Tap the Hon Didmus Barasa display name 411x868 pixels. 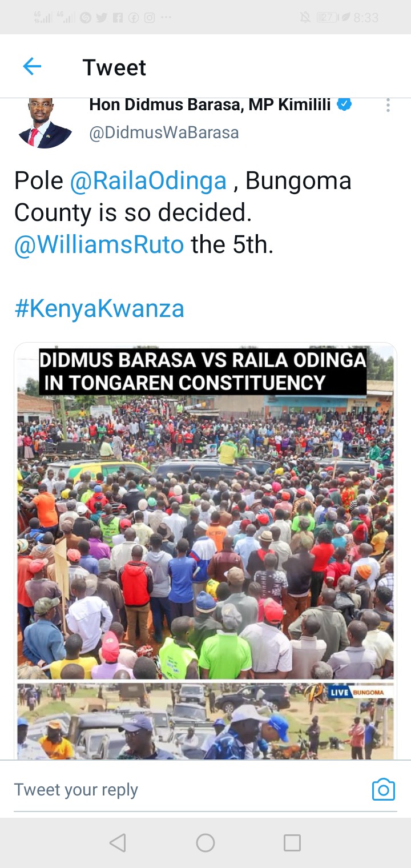[x=210, y=105]
